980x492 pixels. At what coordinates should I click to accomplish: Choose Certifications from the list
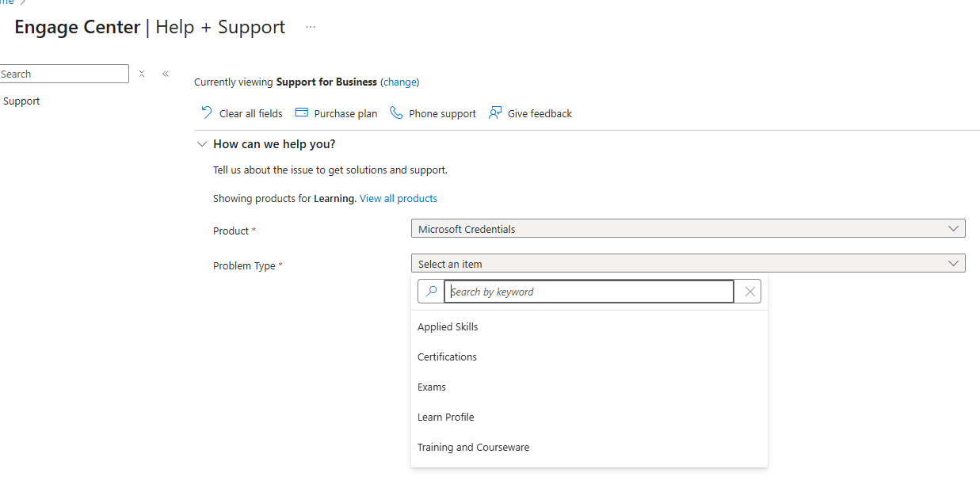tap(447, 357)
